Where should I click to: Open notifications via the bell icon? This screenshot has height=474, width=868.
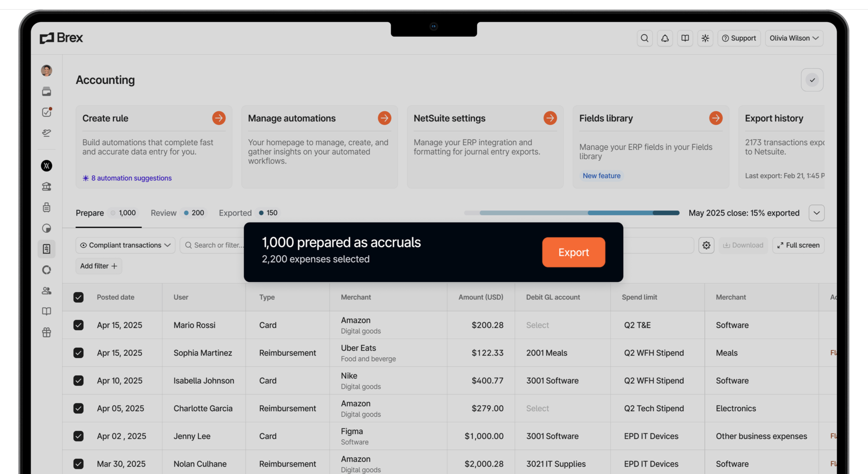coord(665,38)
